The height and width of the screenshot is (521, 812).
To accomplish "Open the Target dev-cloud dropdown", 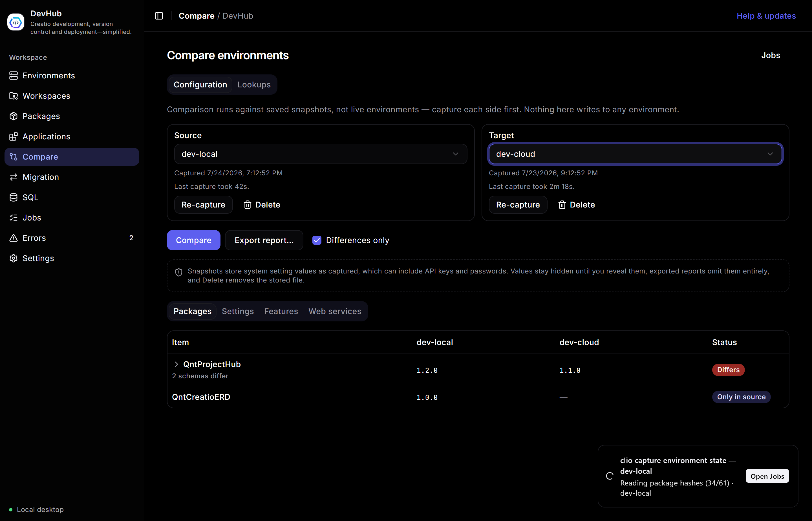I will 635,154.
